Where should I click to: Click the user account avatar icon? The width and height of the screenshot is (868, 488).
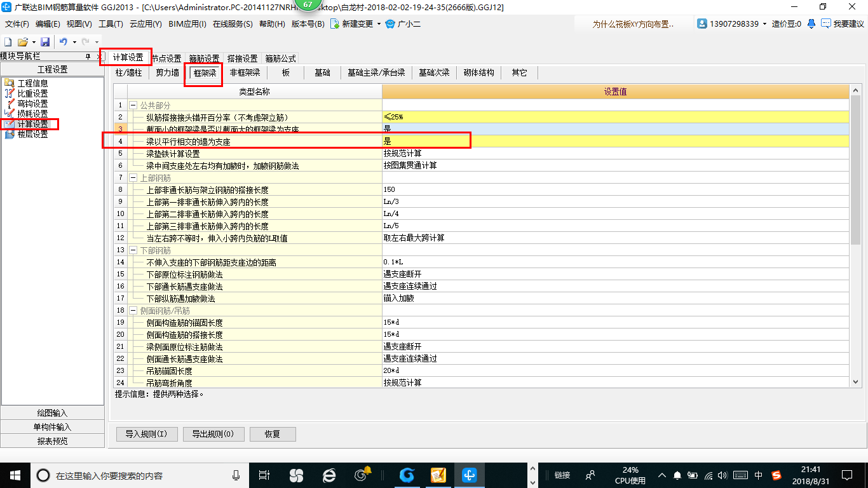pyautogui.click(x=702, y=24)
